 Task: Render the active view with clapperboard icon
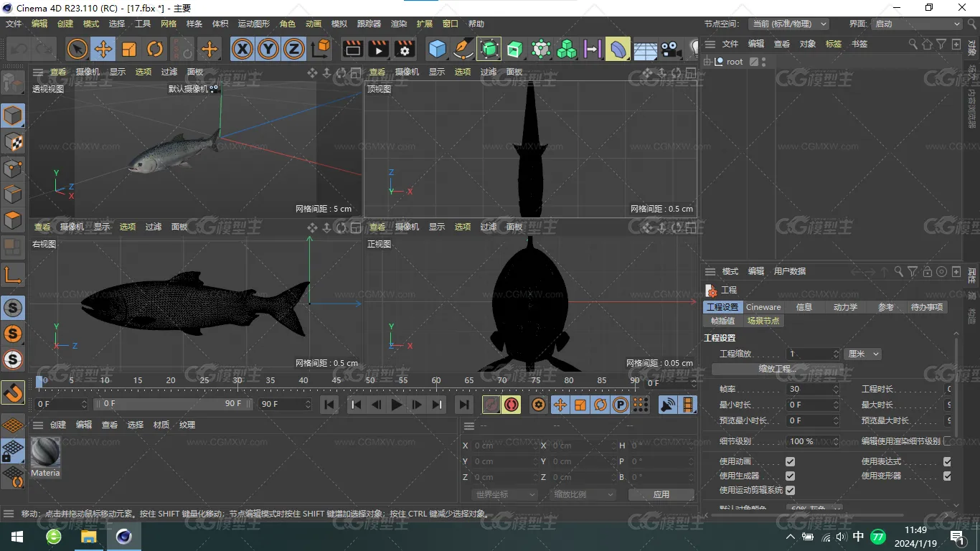click(x=352, y=49)
